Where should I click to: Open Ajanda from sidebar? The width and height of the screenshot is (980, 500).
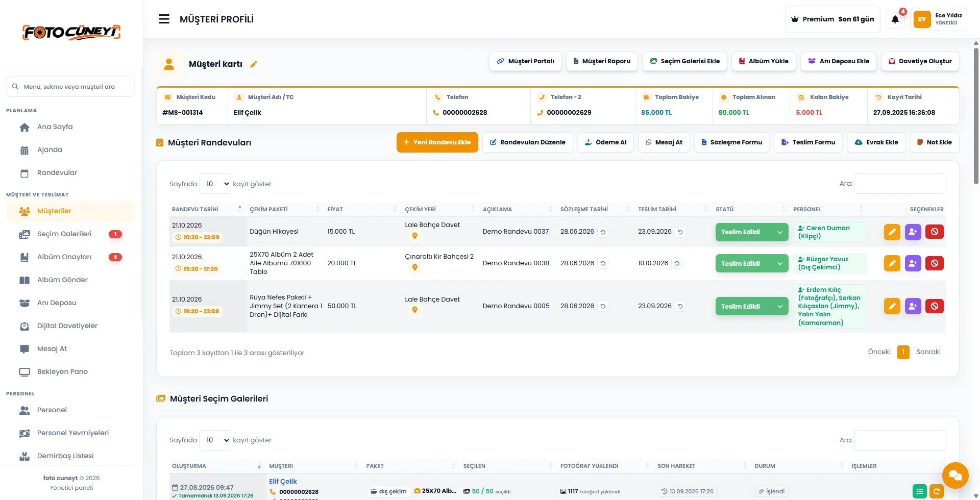point(50,150)
